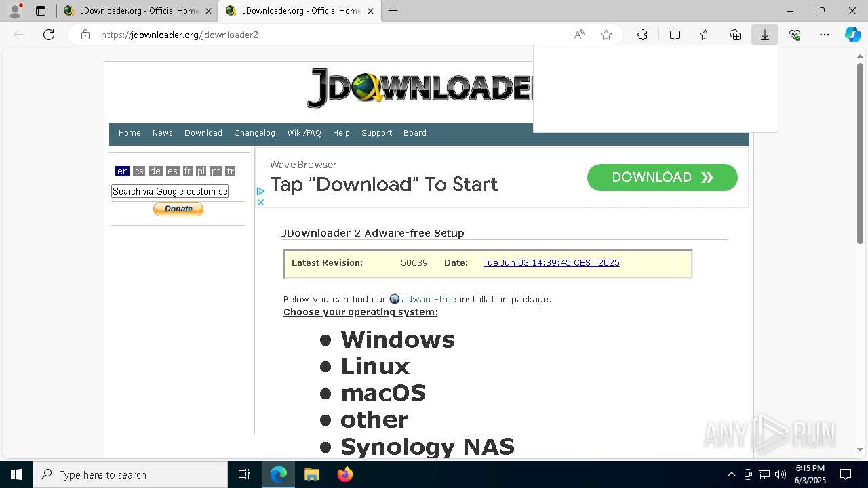Click the browser back arrow

pos(19,35)
